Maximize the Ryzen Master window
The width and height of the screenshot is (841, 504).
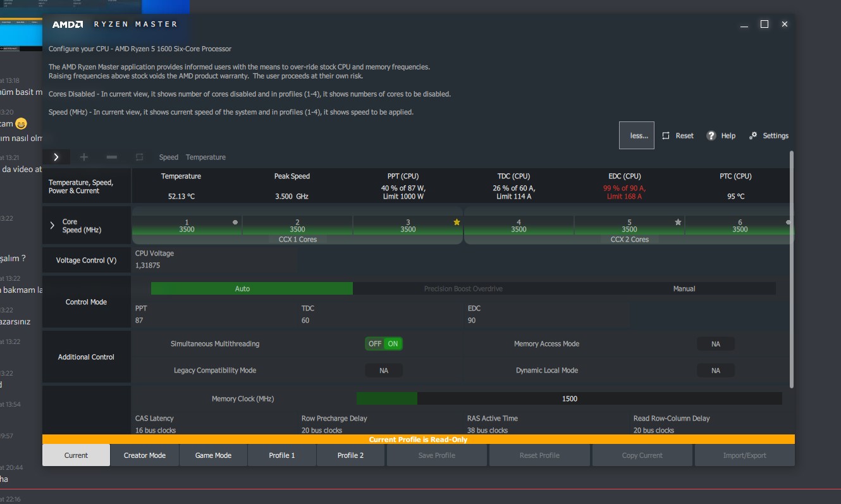pyautogui.click(x=764, y=24)
